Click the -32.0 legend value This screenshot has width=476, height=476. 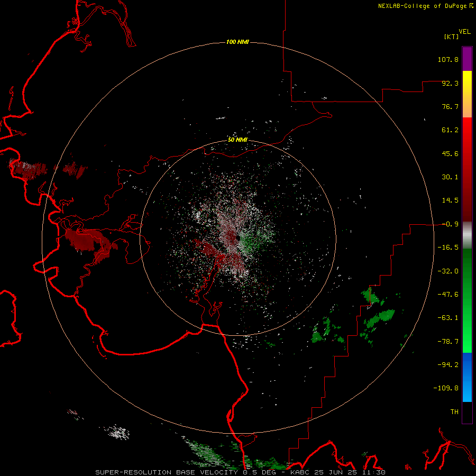pos(448,271)
